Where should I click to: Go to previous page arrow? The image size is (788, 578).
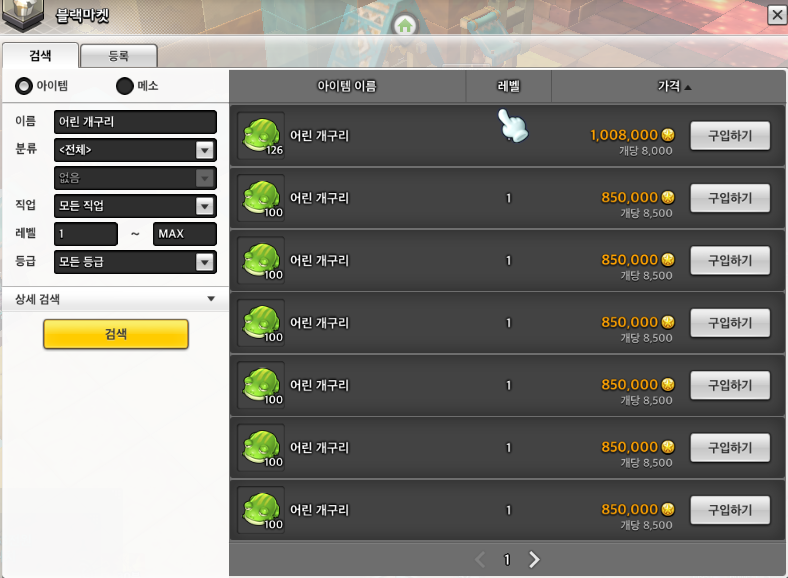480,559
